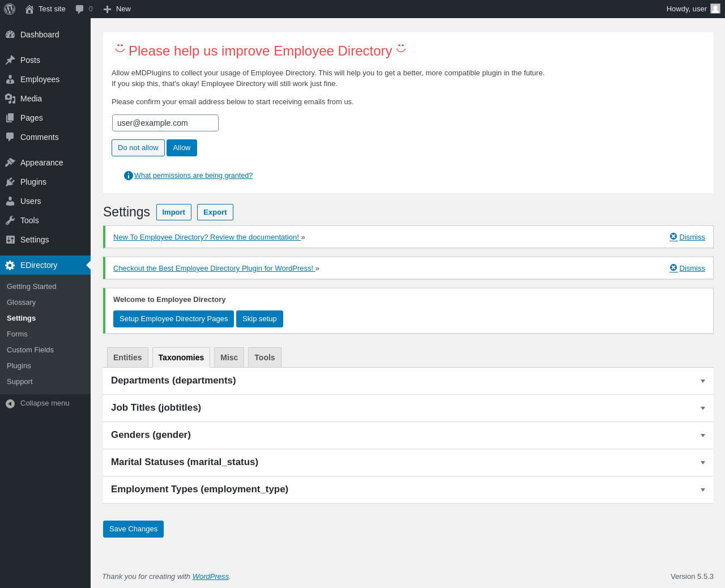Click the Posts pushpin icon

pyautogui.click(x=10, y=60)
